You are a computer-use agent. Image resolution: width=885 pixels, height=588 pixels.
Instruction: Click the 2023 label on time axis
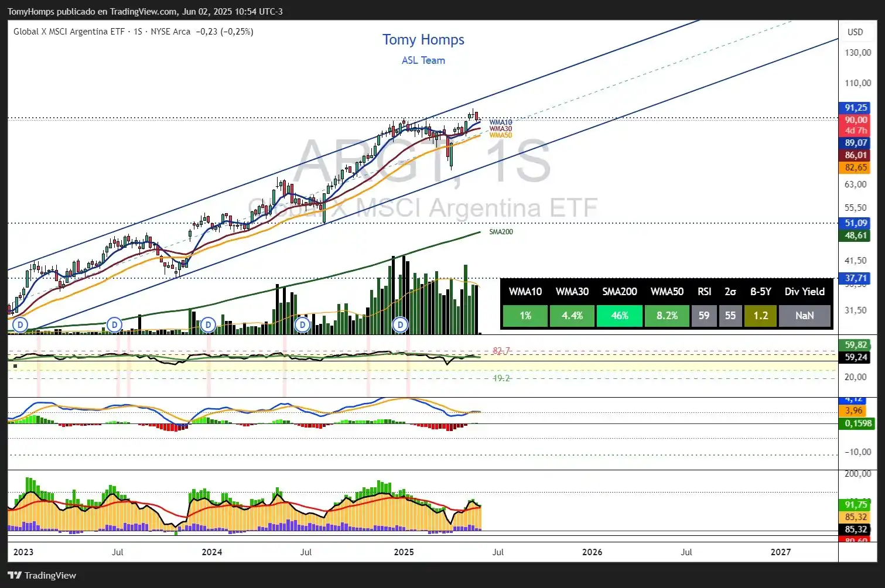[x=23, y=552]
